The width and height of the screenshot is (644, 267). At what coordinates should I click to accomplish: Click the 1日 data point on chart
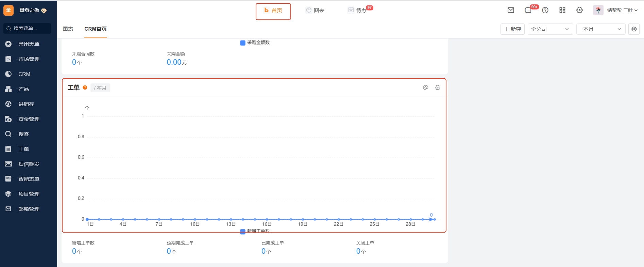(87, 219)
